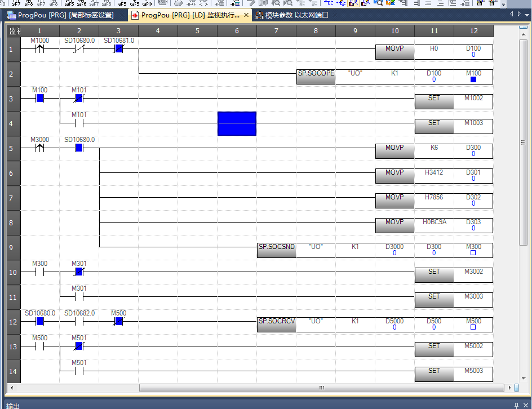Toggle the M100 status indicator on SP.SOCOPEN
Viewport: 532px width, 409px height.
[473, 80]
